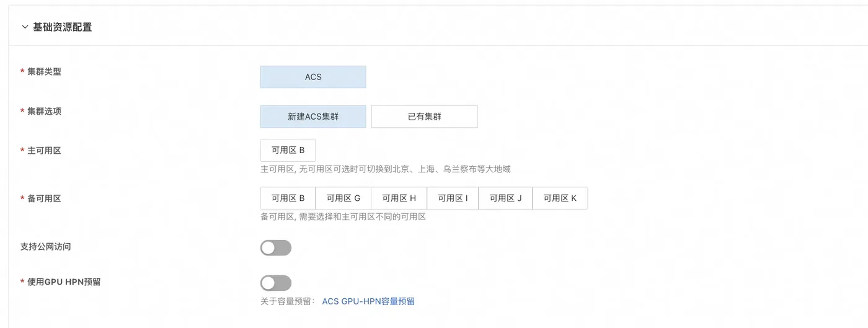Pick 可用区 I as backup zone
Image resolution: width=868 pixels, height=328 pixels.
tap(453, 198)
